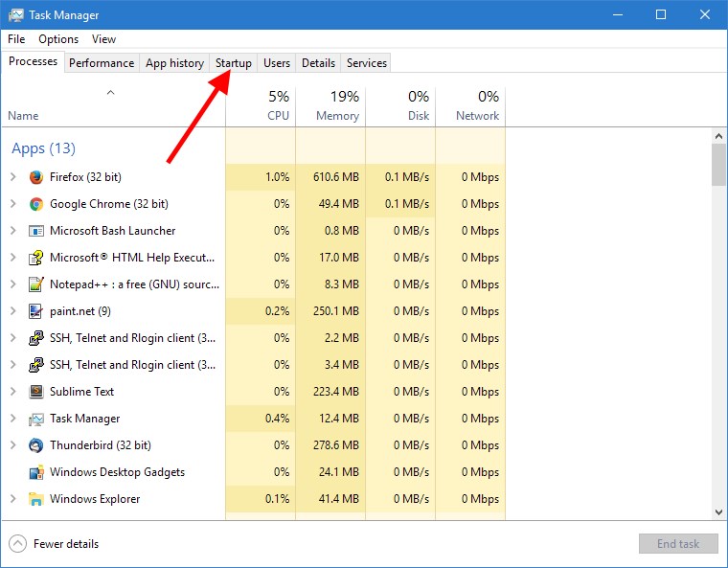This screenshot has height=568, width=728.
Task: Click Thunderbird memory value 278.6 MB
Action: click(335, 445)
